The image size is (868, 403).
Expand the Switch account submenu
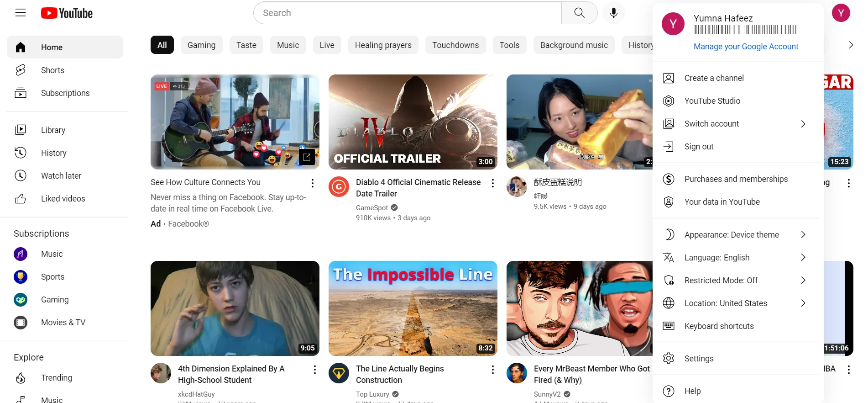pyautogui.click(x=736, y=123)
